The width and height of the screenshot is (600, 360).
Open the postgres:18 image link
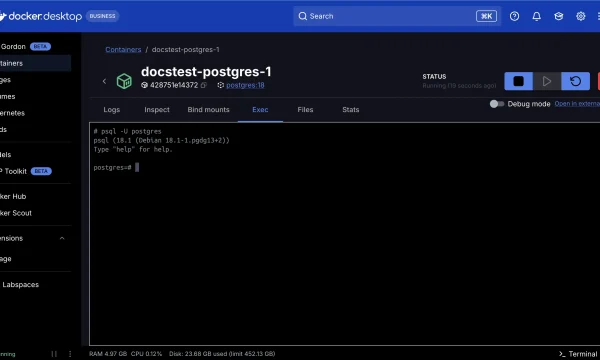point(245,85)
